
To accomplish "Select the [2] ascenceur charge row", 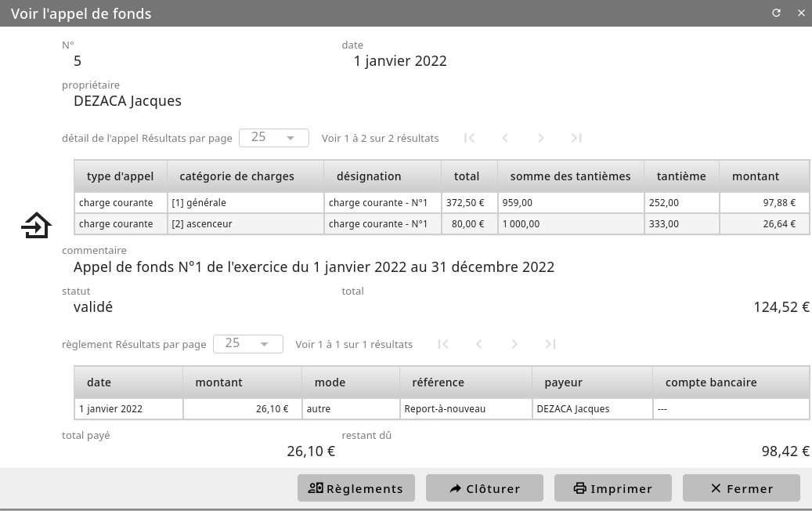I will click(x=442, y=224).
